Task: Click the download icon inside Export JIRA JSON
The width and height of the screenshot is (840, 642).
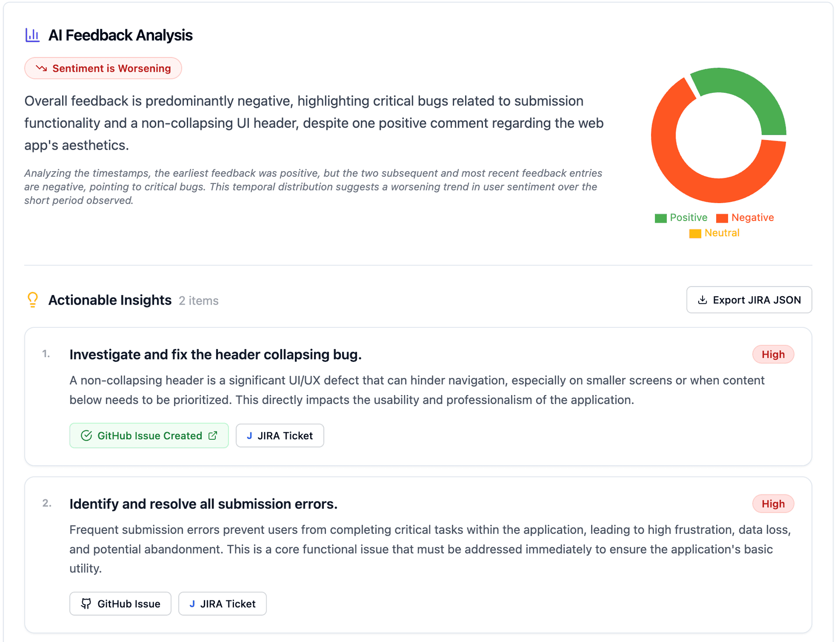Action: (703, 300)
